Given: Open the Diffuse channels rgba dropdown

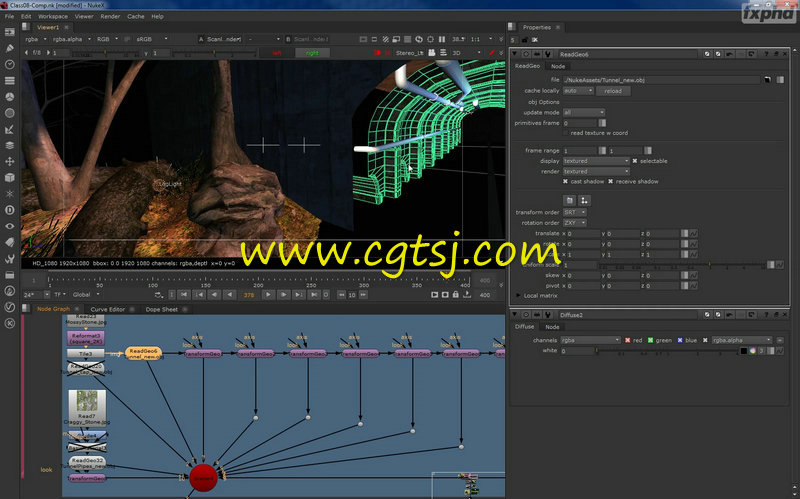Looking at the screenshot, I should [590, 340].
